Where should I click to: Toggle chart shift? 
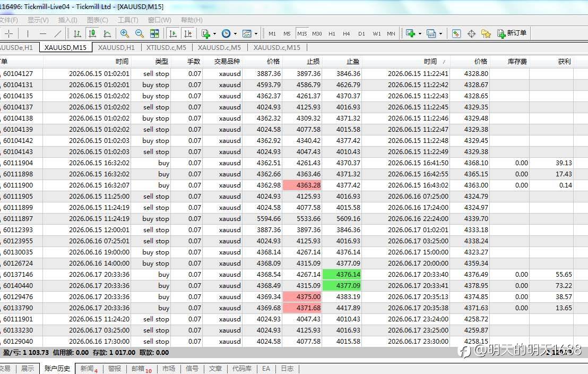[x=188, y=33]
